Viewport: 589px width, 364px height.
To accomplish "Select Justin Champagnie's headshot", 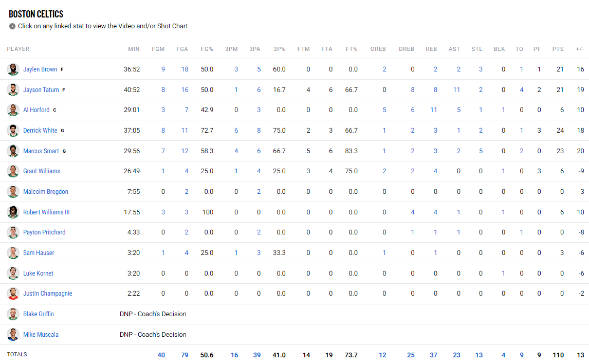I will click(x=13, y=294).
